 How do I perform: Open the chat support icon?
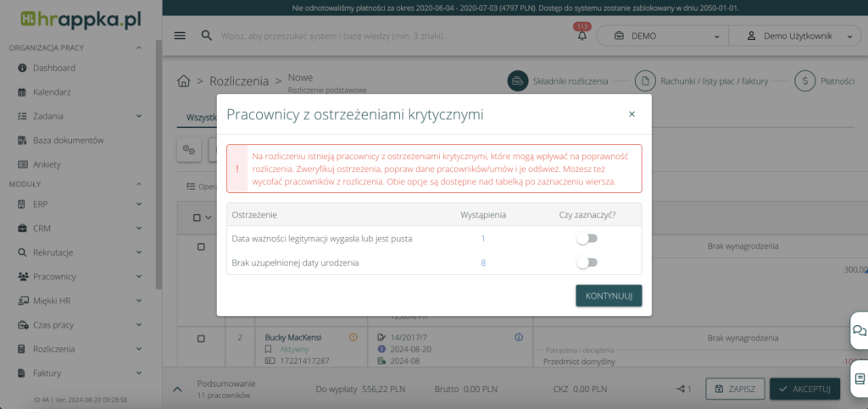pyautogui.click(x=859, y=331)
